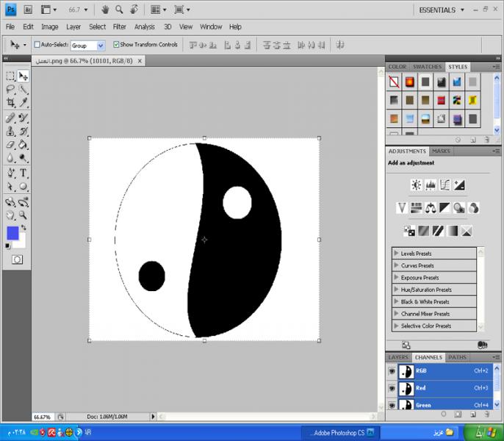Select the Type tool
This screenshot has width=504, height=441.
pyautogui.click(x=24, y=173)
